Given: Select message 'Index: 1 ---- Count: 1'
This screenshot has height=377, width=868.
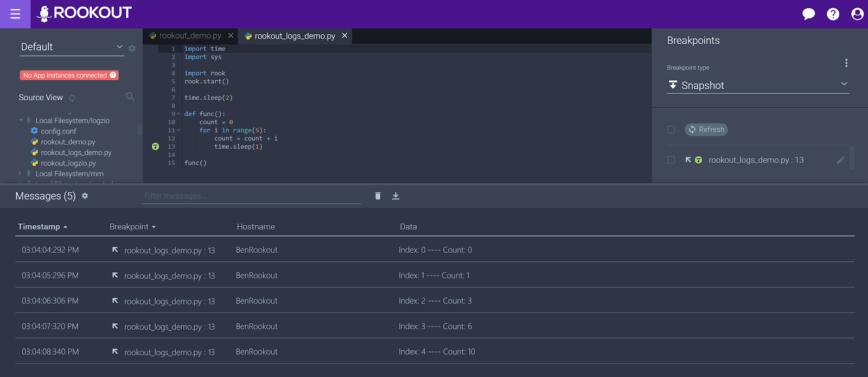Looking at the screenshot, I should pyautogui.click(x=434, y=276).
